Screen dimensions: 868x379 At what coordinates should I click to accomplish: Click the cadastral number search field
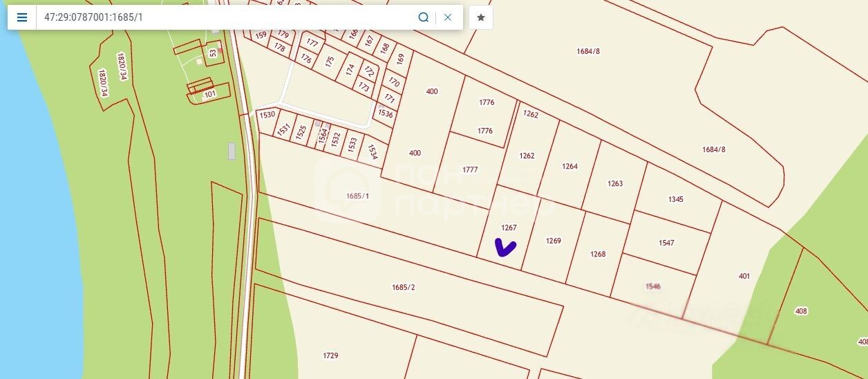pos(225,17)
